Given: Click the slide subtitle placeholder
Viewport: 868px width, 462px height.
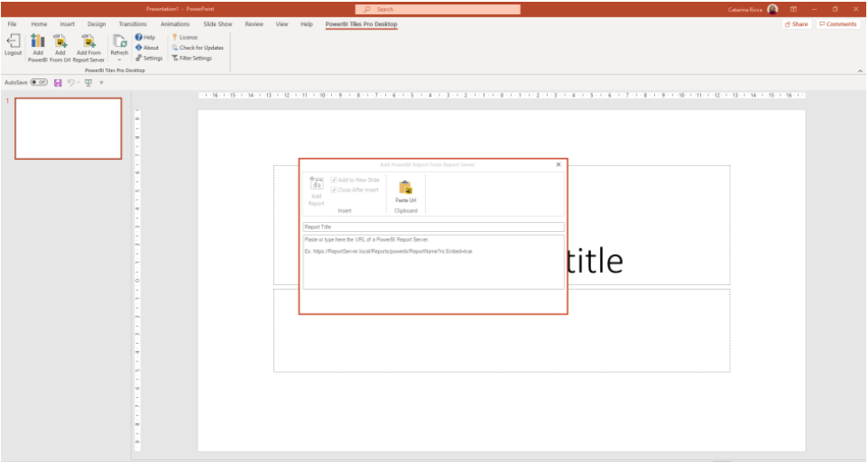Looking at the screenshot, I should pyautogui.click(x=501, y=331).
